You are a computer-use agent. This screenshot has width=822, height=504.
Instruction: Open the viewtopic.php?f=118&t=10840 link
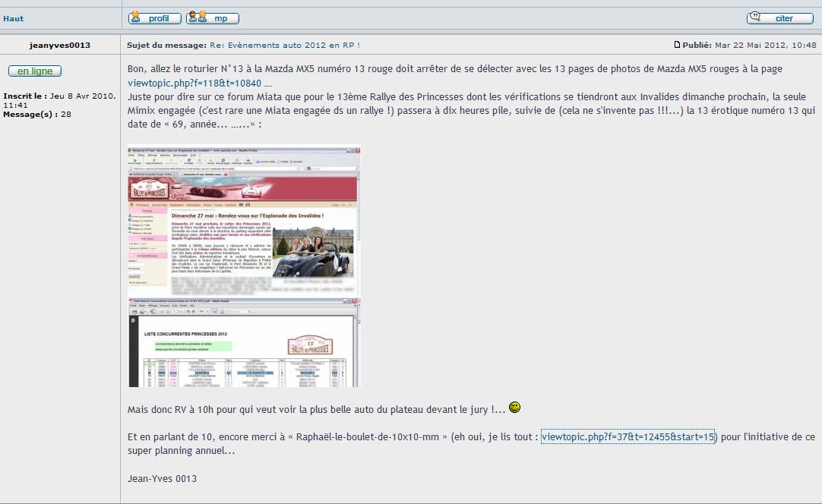tap(194, 83)
